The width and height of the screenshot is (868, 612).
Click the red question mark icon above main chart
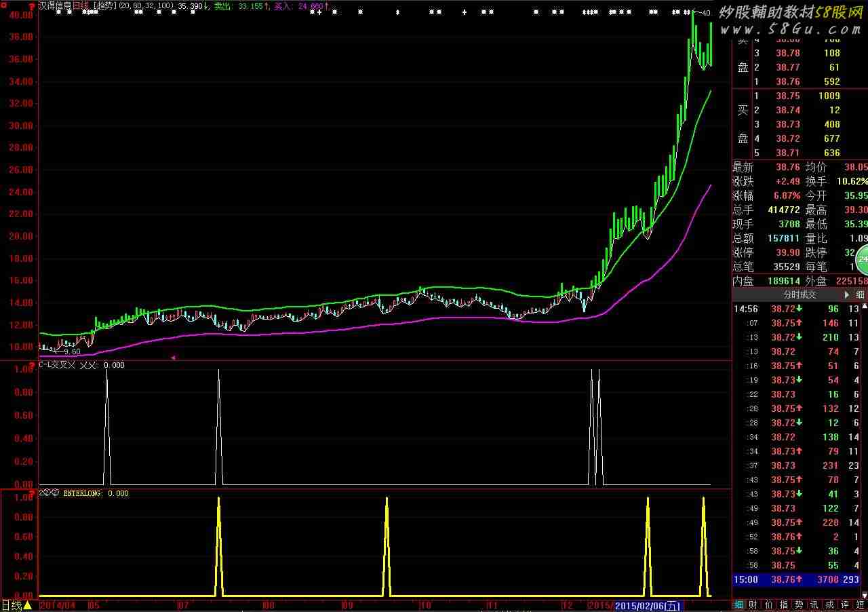point(32,6)
